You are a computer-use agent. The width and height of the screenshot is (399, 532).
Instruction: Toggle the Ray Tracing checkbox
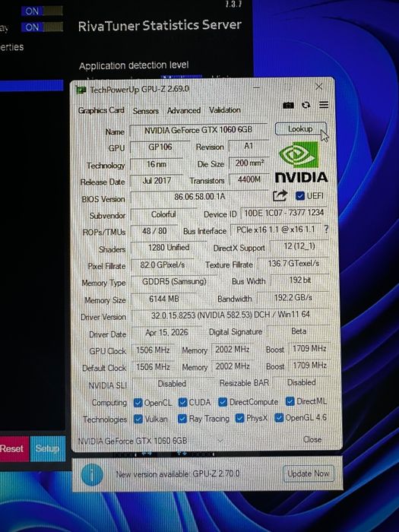pyautogui.click(x=182, y=419)
